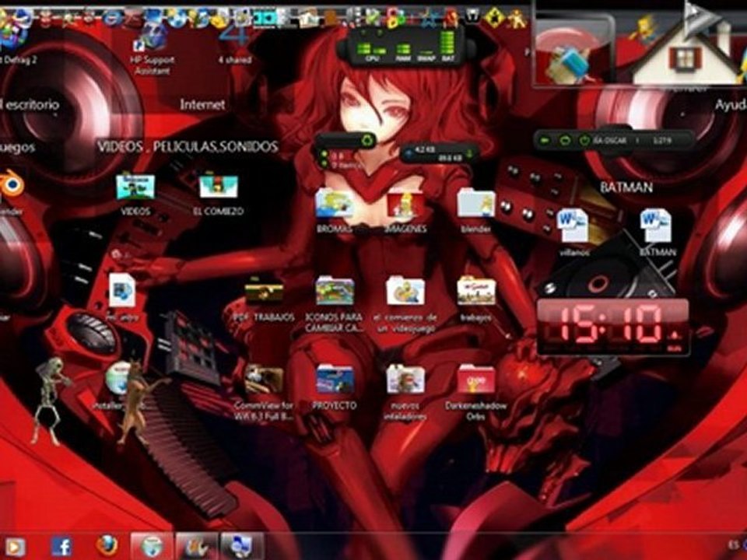Open the EL COMIEZO folder
Viewport: 747px width, 560px height.
pyautogui.click(x=218, y=194)
